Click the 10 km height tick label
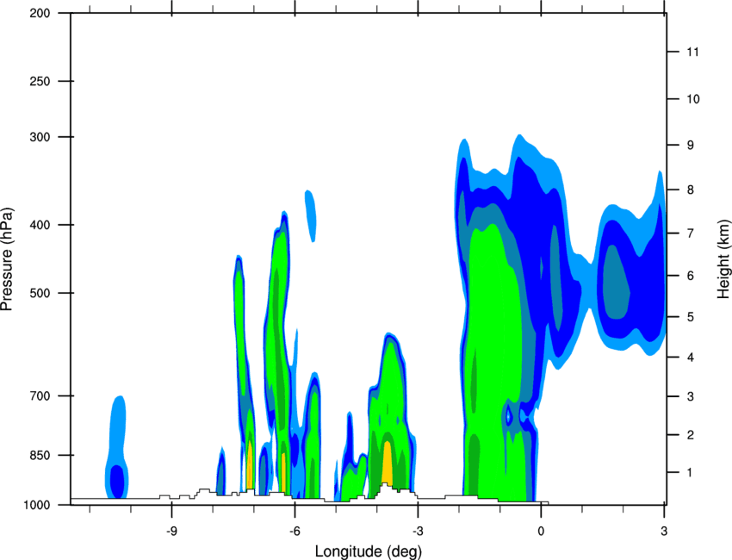The image size is (732, 560). click(x=693, y=99)
